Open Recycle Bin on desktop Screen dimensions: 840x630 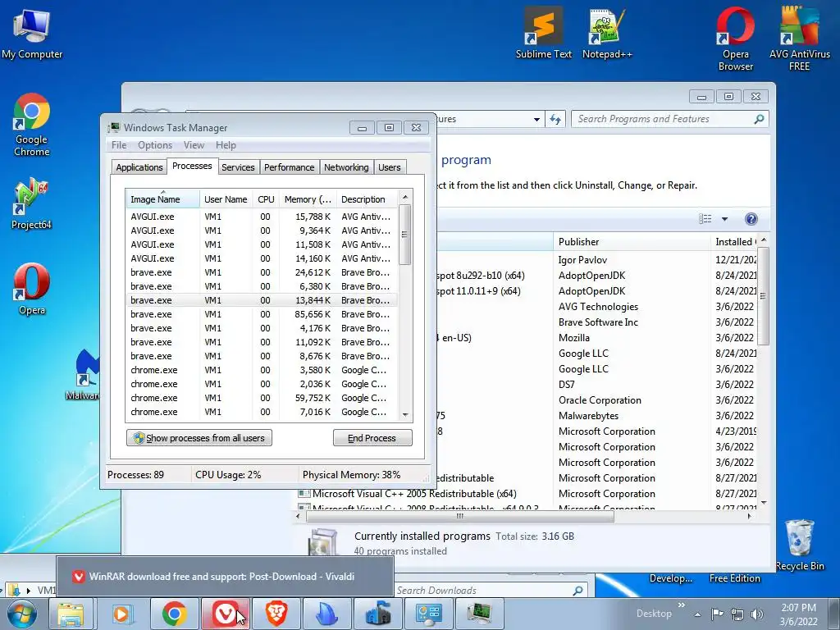coord(799,545)
